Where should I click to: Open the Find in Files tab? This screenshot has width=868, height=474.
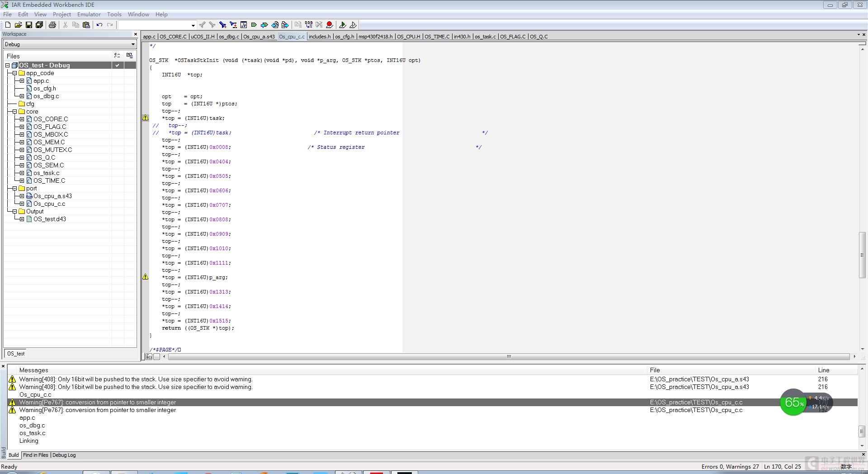[x=36, y=455]
